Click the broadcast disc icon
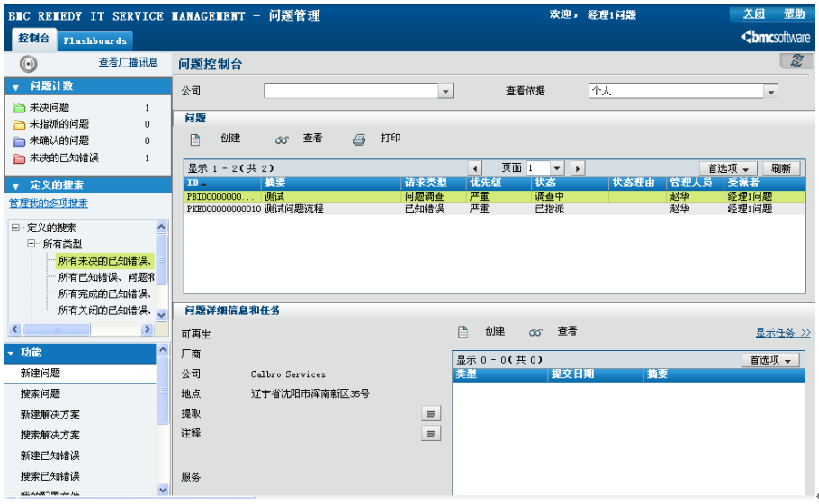This screenshot has height=504, width=819. [28, 64]
